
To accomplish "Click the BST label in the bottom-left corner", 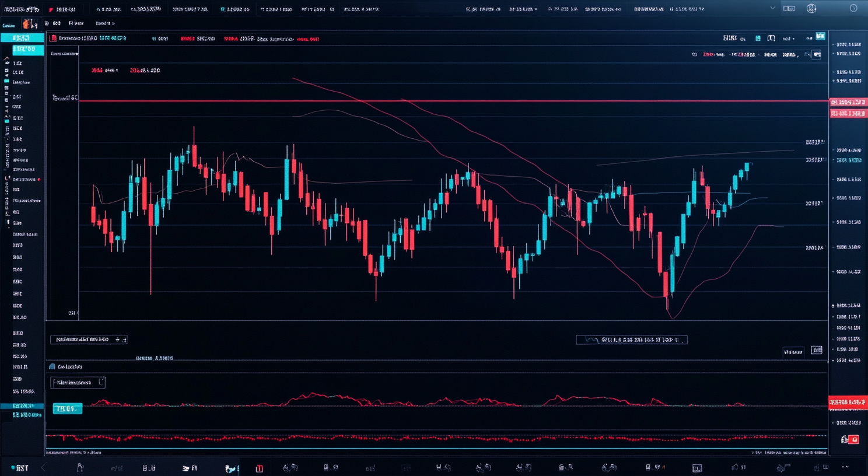I will [x=22, y=468].
